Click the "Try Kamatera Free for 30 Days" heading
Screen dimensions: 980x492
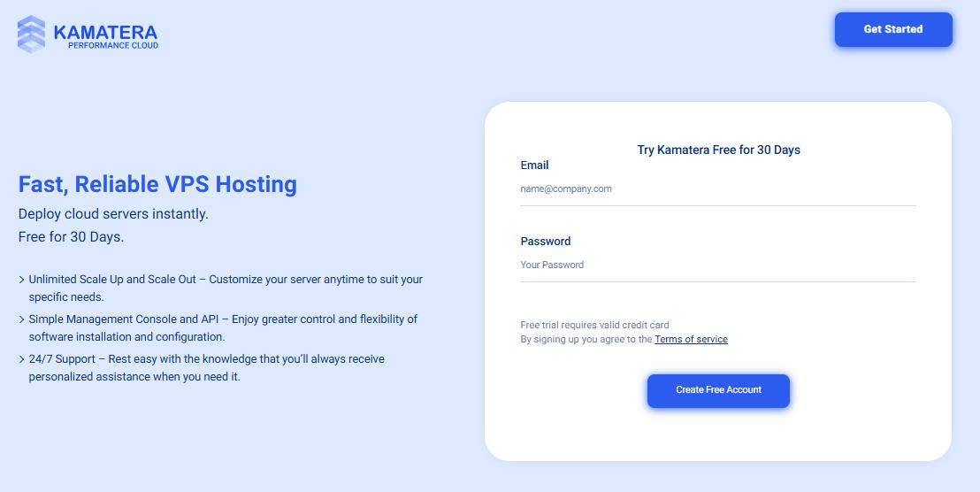(x=718, y=150)
